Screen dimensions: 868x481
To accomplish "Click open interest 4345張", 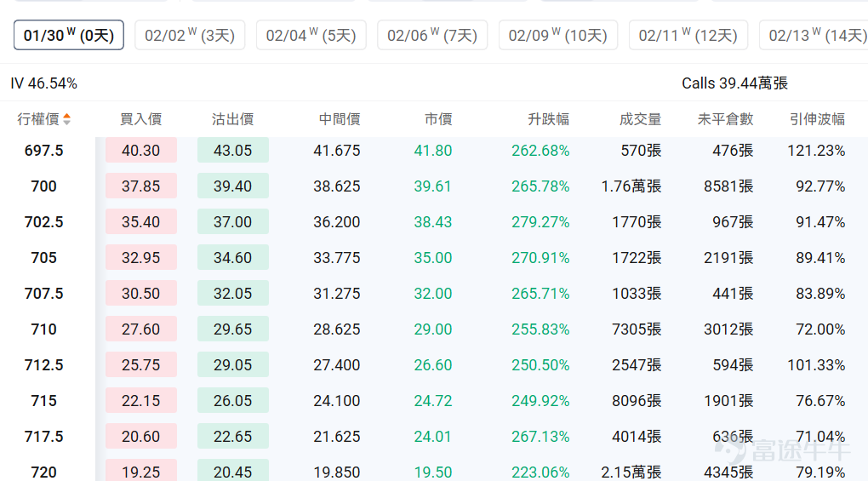I will pos(728,472).
